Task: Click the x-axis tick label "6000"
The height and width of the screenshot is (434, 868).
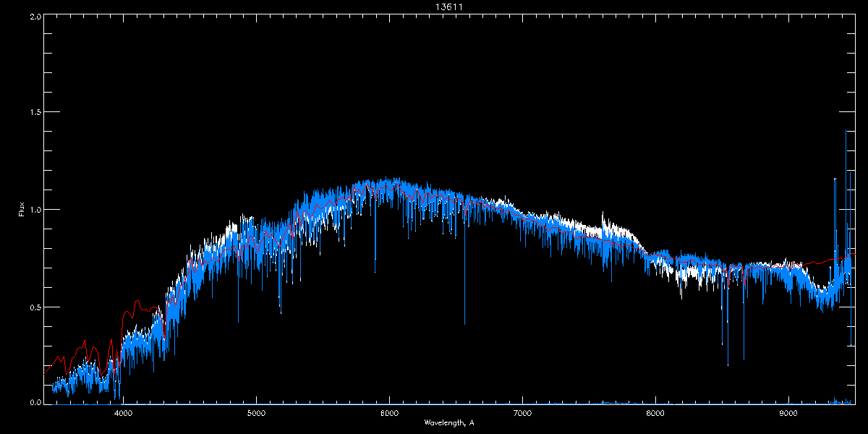Action: pos(389,413)
